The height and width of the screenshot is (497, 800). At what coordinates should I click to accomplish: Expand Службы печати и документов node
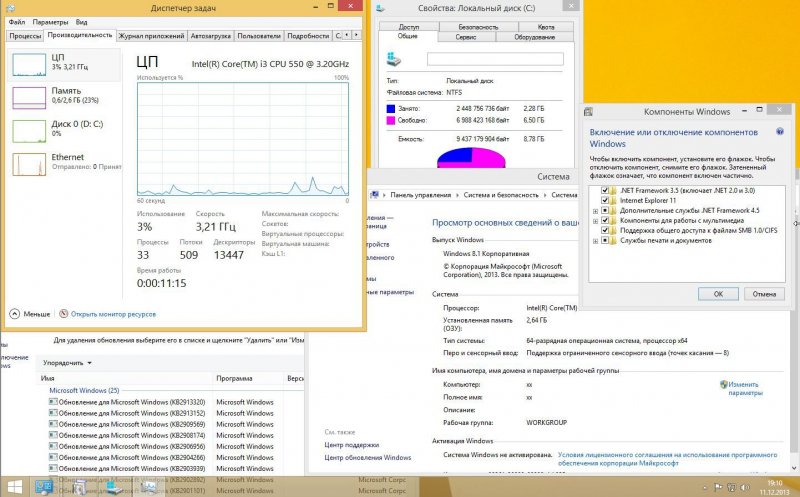tap(595, 241)
